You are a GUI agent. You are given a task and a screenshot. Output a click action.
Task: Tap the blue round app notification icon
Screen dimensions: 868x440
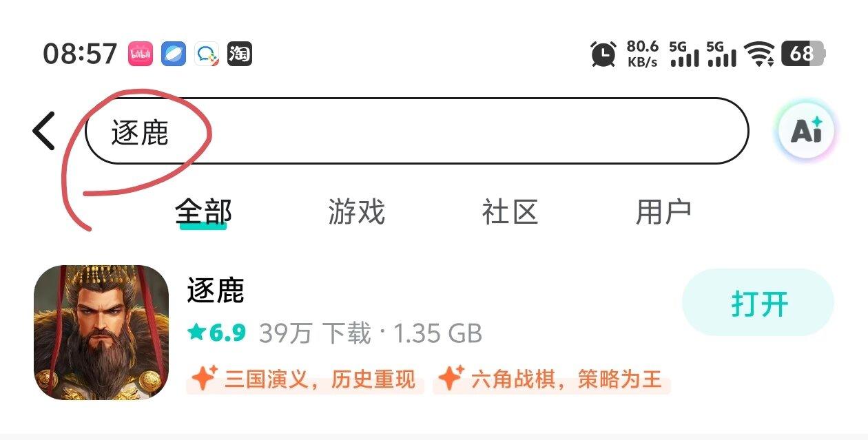pyautogui.click(x=174, y=53)
